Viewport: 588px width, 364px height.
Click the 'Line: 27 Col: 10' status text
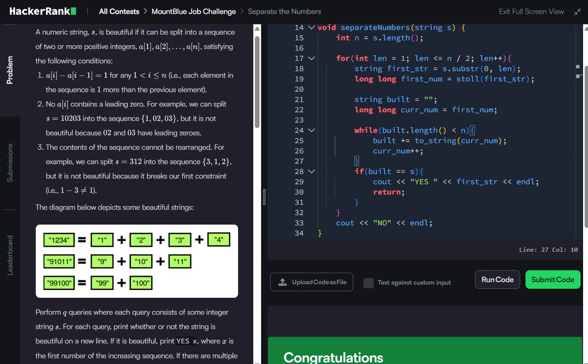(x=548, y=249)
